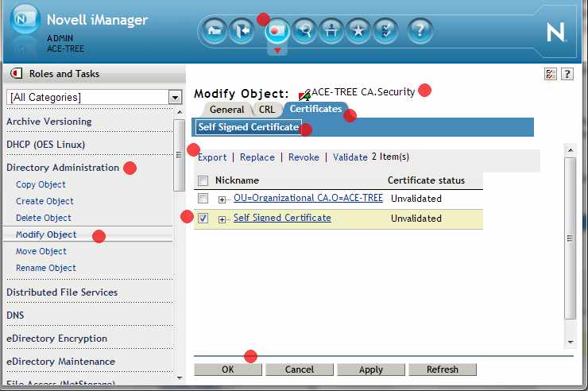Click the Certificate status column header
The height and width of the screenshot is (391, 588).
point(426,180)
